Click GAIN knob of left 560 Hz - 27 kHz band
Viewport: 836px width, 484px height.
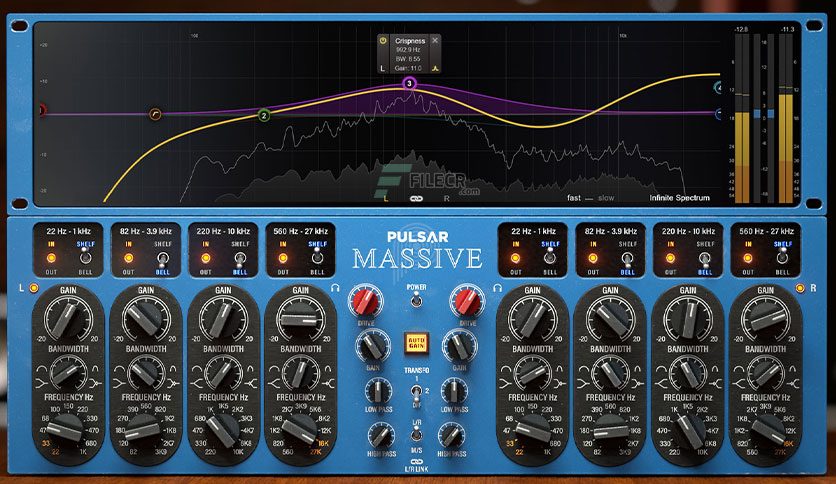(x=300, y=319)
